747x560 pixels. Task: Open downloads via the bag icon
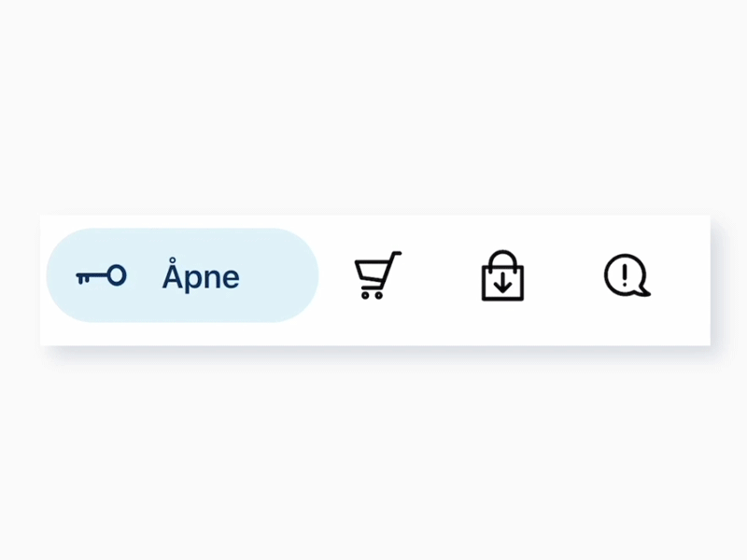click(x=502, y=276)
